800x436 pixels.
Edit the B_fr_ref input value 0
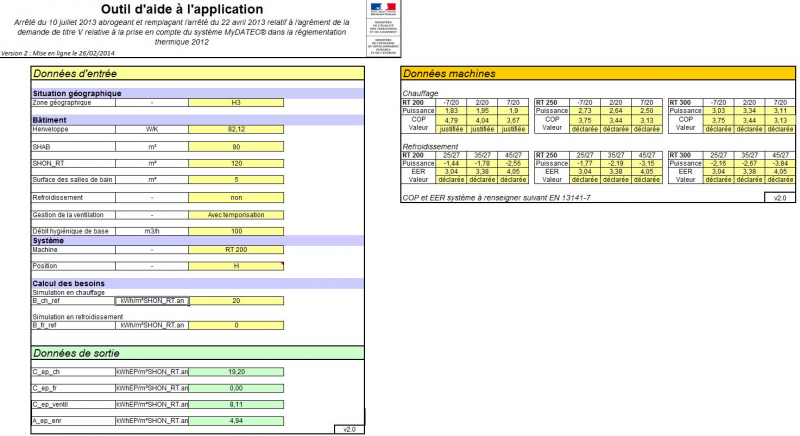pyautogui.click(x=236, y=325)
